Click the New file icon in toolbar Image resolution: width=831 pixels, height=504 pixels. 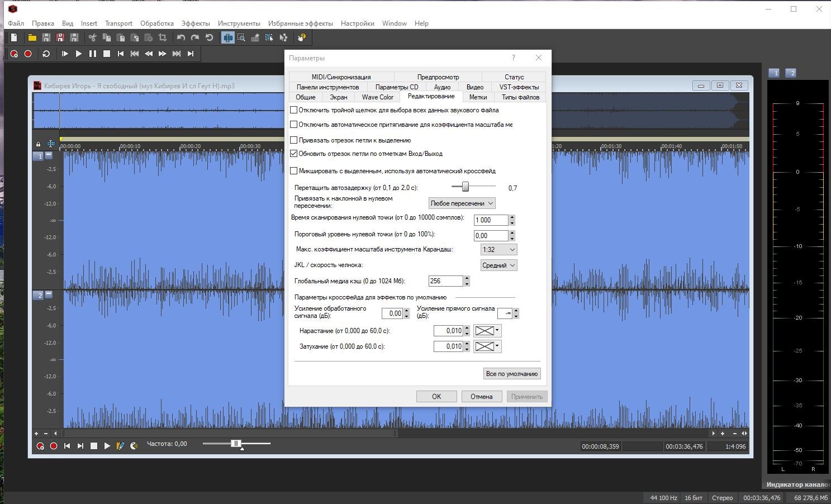[14, 37]
